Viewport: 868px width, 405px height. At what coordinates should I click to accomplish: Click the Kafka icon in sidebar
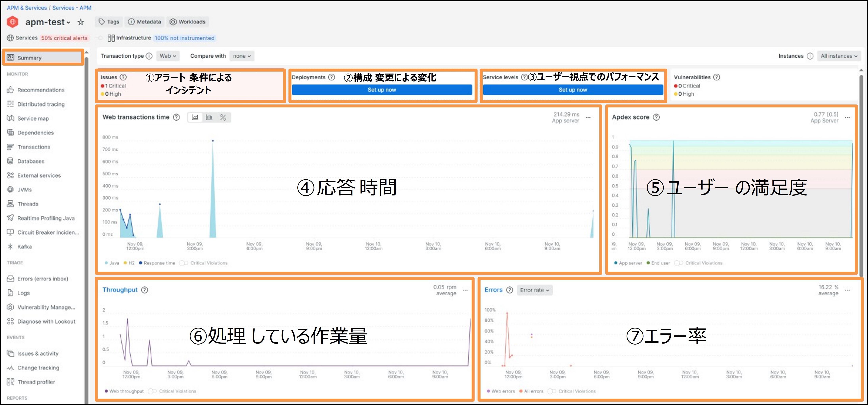click(x=11, y=246)
